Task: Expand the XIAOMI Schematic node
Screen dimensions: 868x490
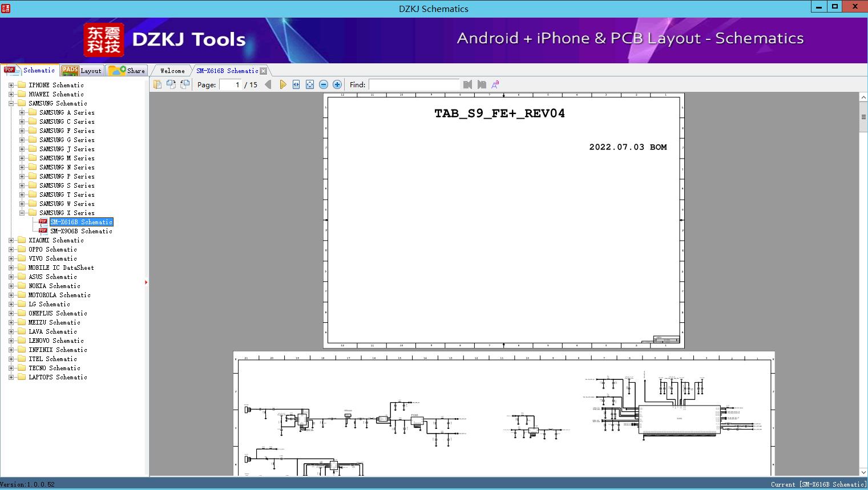Action: 11,240
